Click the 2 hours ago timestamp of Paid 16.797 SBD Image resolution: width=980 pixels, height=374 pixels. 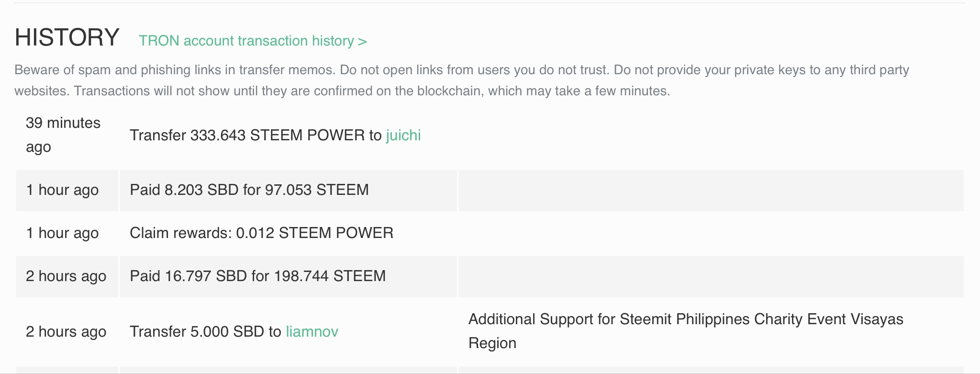pyautogui.click(x=66, y=276)
